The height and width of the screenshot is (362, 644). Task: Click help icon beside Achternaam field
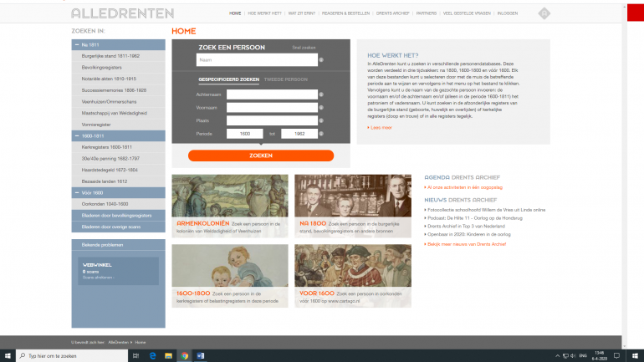tap(321, 94)
